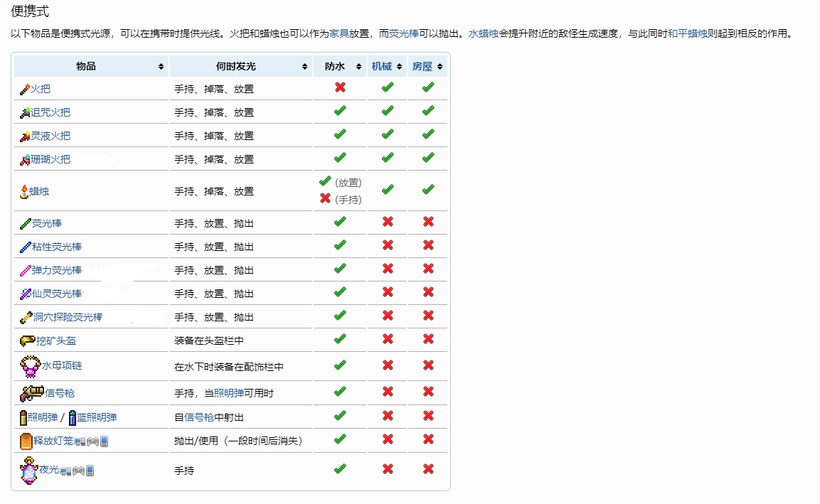
Task: Click the pink bouncy glowstick (弹力荧光棒) icon
Action: click(25, 270)
